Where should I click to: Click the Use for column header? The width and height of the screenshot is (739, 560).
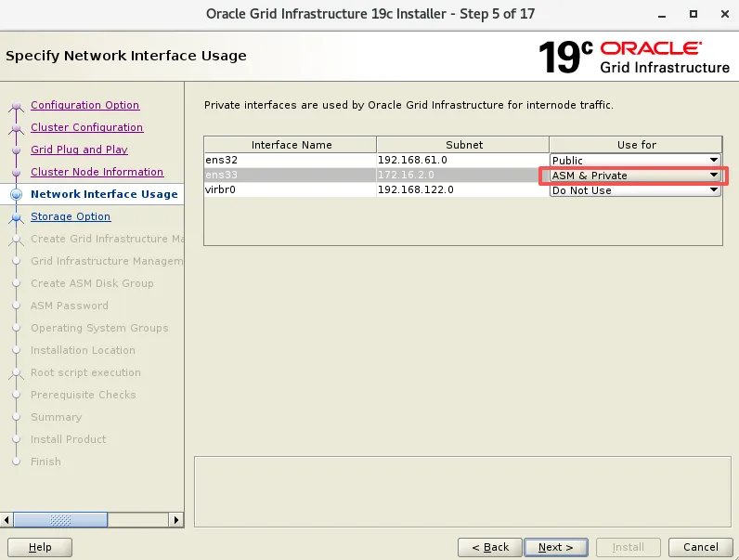tap(636, 145)
